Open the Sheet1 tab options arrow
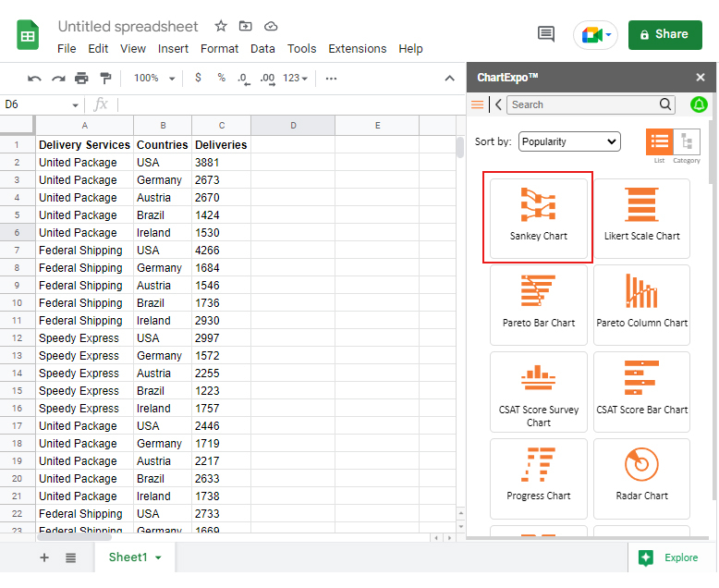Viewport: 719px width, 588px height. click(x=158, y=557)
